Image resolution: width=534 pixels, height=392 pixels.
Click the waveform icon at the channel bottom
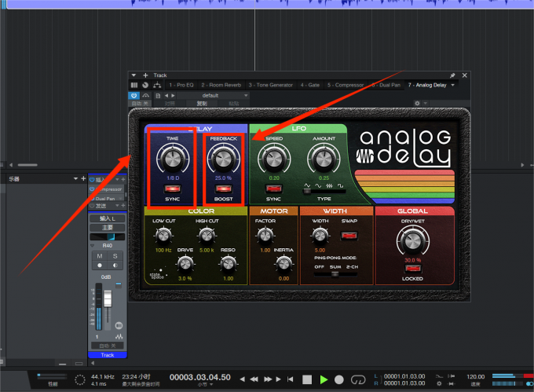[x=119, y=337]
